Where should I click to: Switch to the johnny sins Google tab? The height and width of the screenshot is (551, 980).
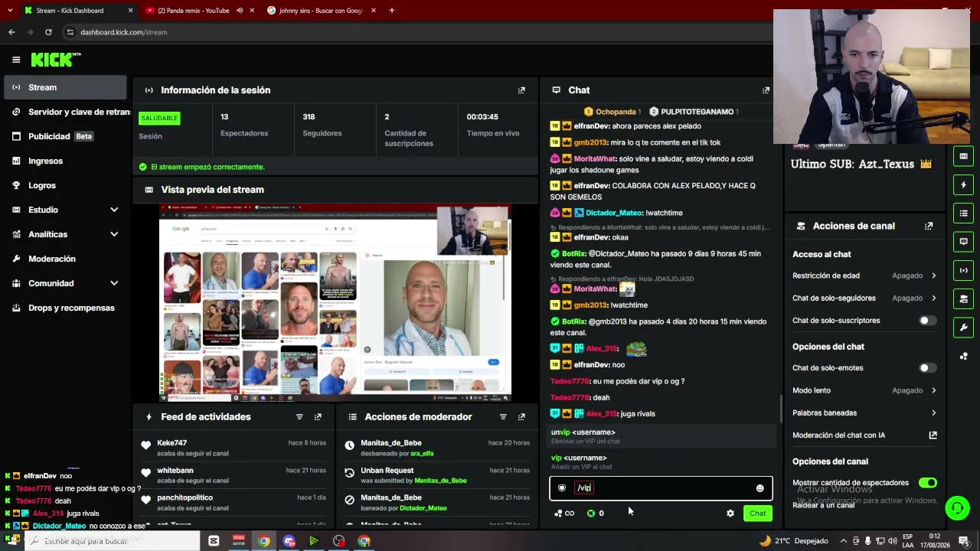tap(322, 11)
